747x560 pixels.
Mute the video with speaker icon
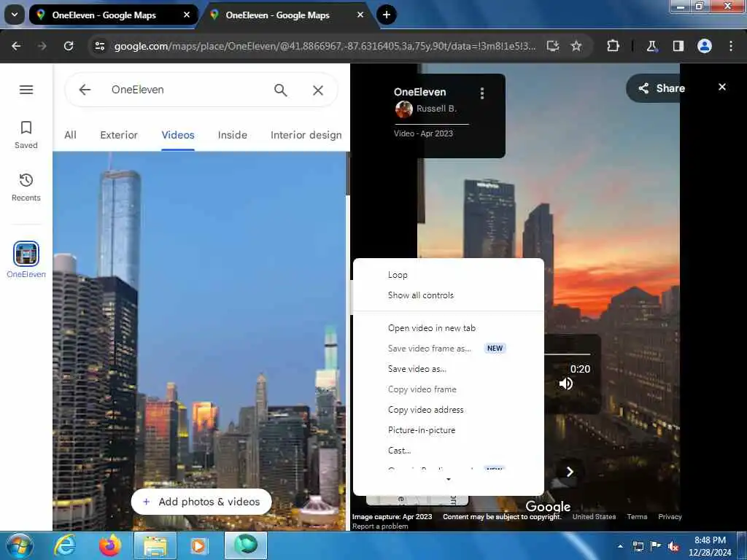pyautogui.click(x=566, y=384)
